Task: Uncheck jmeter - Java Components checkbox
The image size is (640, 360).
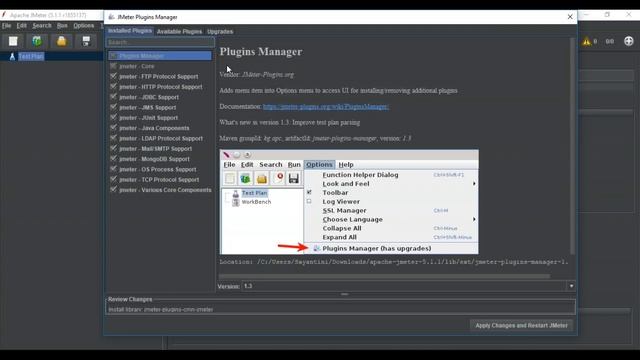Action: coord(113,127)
